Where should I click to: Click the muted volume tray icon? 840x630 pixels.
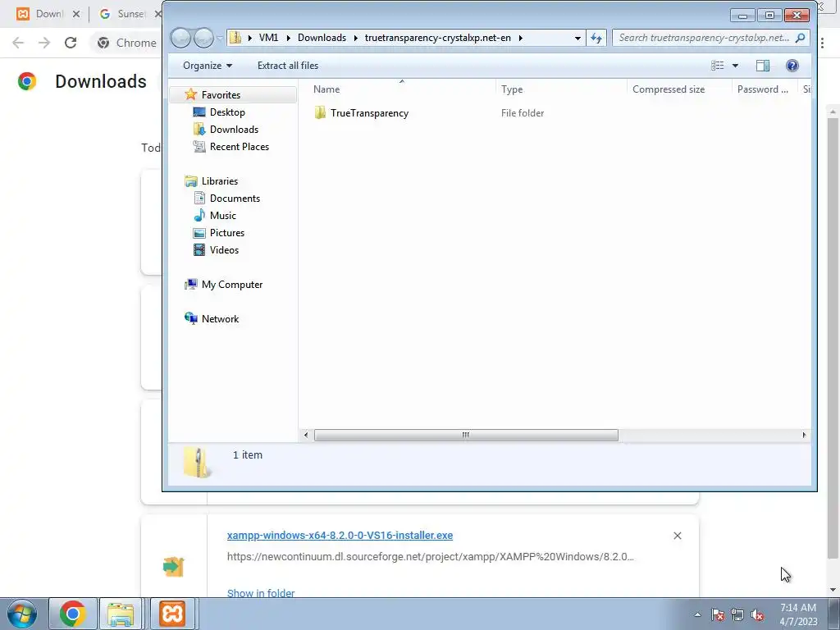point(757,614)
